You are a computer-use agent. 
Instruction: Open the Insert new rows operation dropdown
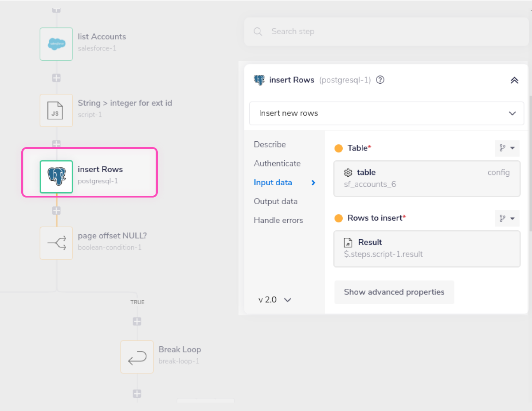click(387, 113)
